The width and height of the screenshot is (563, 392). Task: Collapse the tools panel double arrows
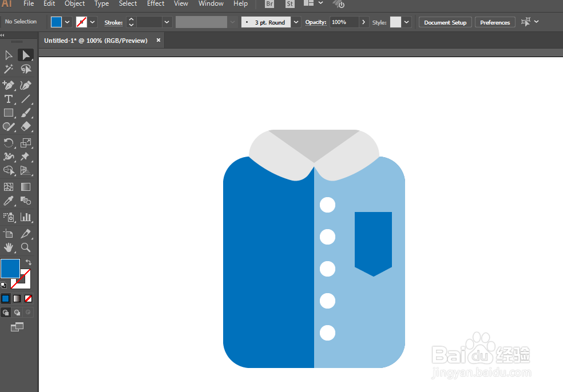2,35
